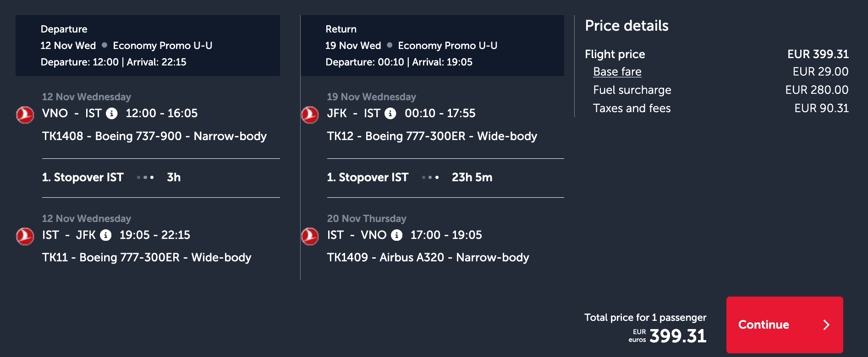Click Turkish Airlines logo beside TK12 flight
Viewport: 868px width, 357px height.
coord(310,115)
